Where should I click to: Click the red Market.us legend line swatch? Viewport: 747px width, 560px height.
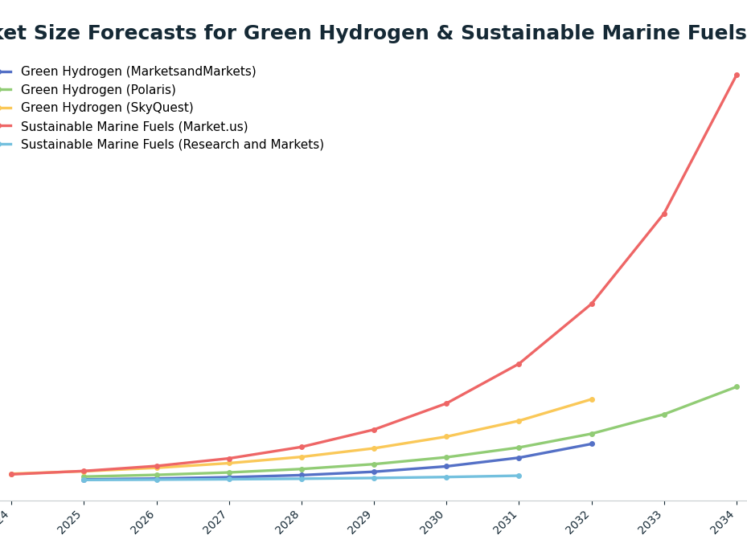pos(6,126)
